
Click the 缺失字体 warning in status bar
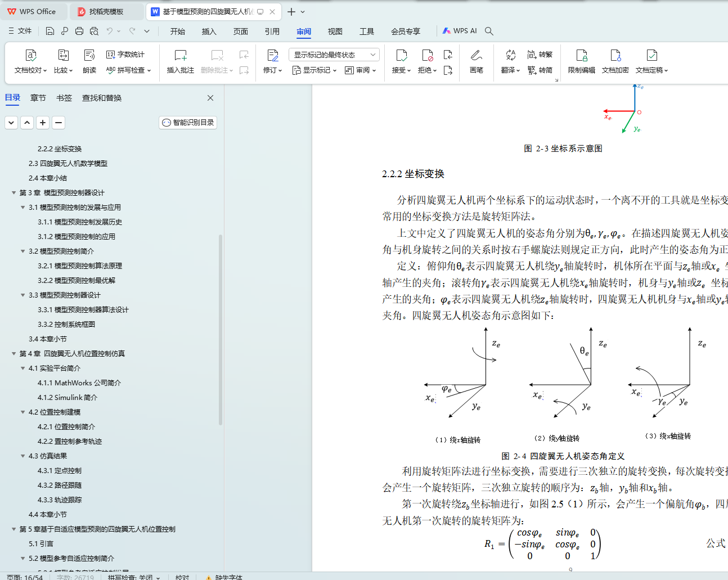click(x=224, y=577)
